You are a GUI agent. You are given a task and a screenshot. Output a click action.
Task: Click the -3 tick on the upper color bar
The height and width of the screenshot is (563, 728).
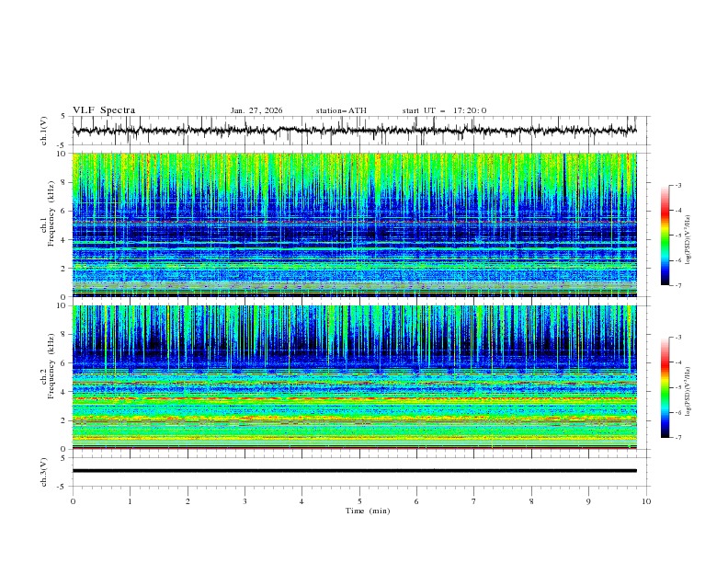coord(677,185)
